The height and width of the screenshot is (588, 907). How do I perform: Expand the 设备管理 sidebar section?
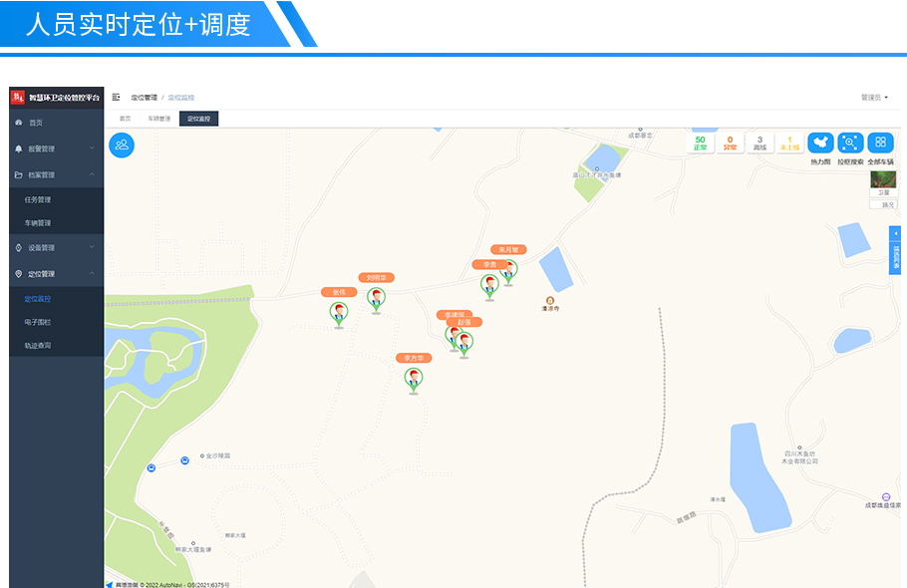click(x=56, y=247)
